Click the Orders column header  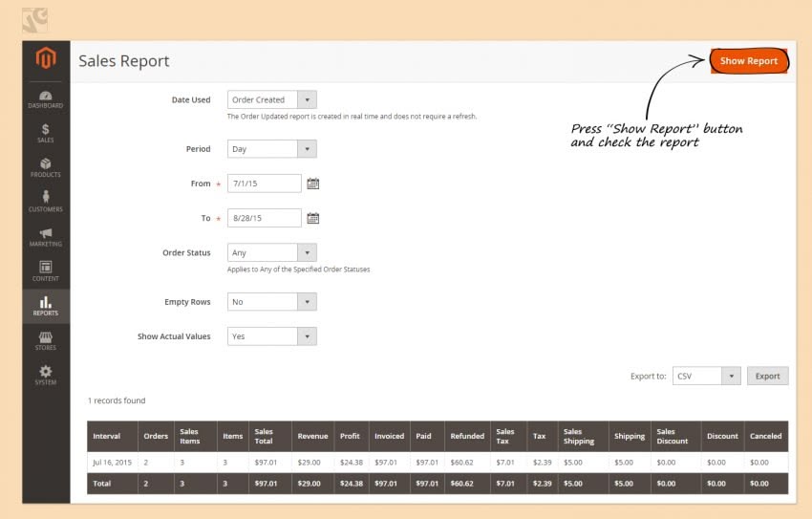(156, 436)
